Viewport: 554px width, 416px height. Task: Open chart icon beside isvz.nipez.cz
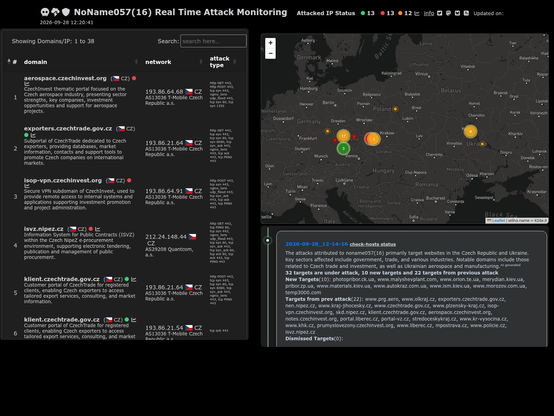click(x=98, y=229)
